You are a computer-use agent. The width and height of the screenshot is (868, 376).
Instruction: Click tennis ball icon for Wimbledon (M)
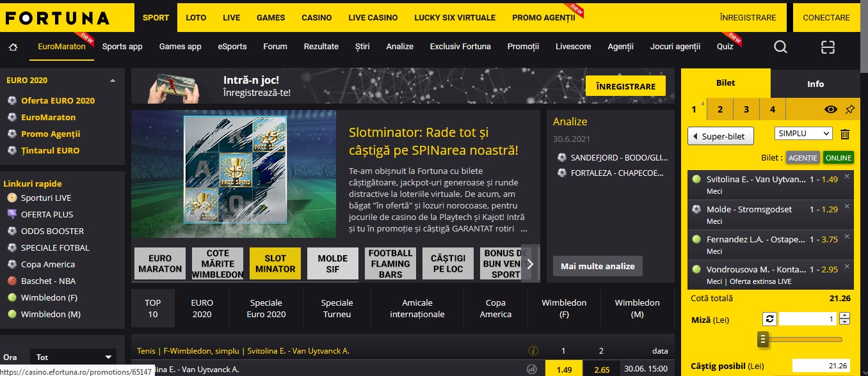[12, 314]
